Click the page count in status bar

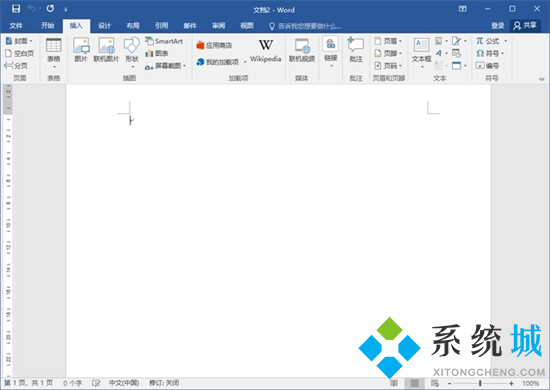[28, 383]
